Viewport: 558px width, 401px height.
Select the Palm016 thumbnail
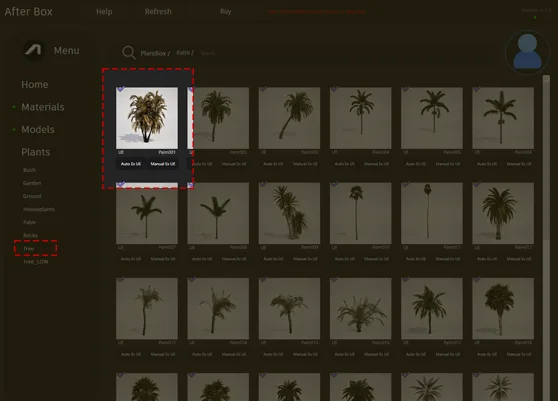360,308
